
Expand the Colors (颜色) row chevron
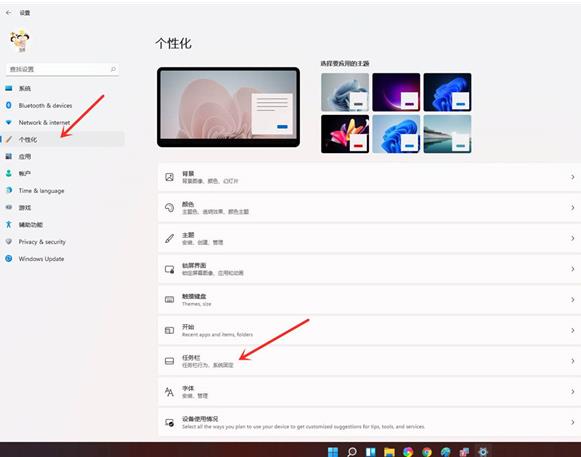click(572, 208)
